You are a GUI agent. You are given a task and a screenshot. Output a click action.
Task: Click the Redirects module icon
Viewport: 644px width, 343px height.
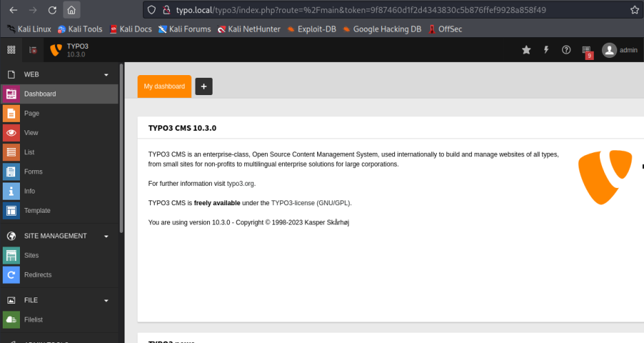[x=11, y=275]
